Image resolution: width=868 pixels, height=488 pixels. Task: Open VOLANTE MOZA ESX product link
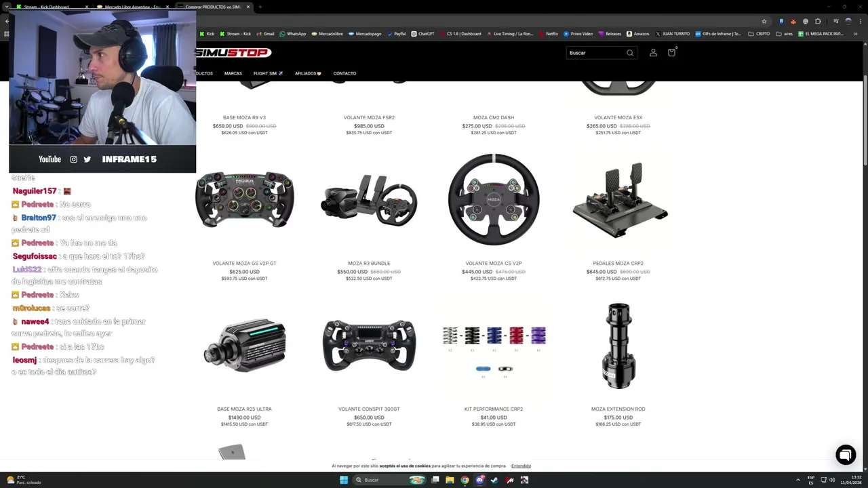[x=618, y=117]
